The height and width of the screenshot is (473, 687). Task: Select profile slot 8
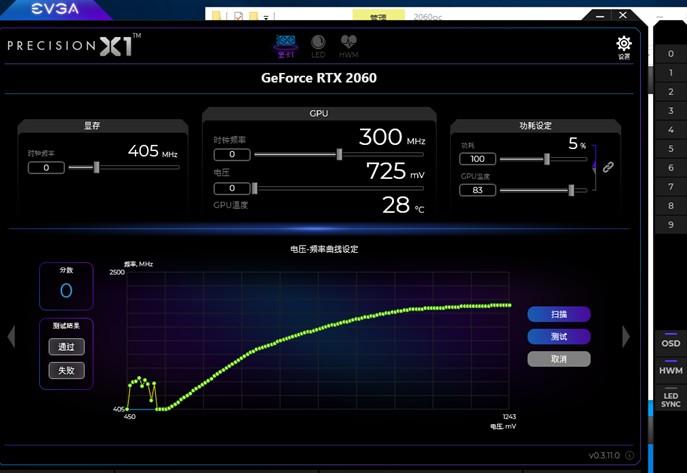click(x=670, y=205)
